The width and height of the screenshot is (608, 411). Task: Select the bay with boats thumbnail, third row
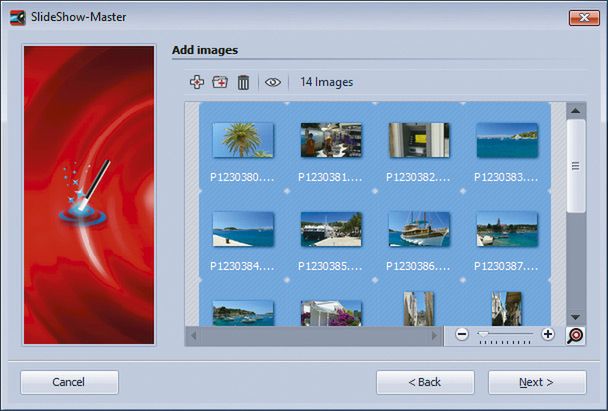pos(243,313)
